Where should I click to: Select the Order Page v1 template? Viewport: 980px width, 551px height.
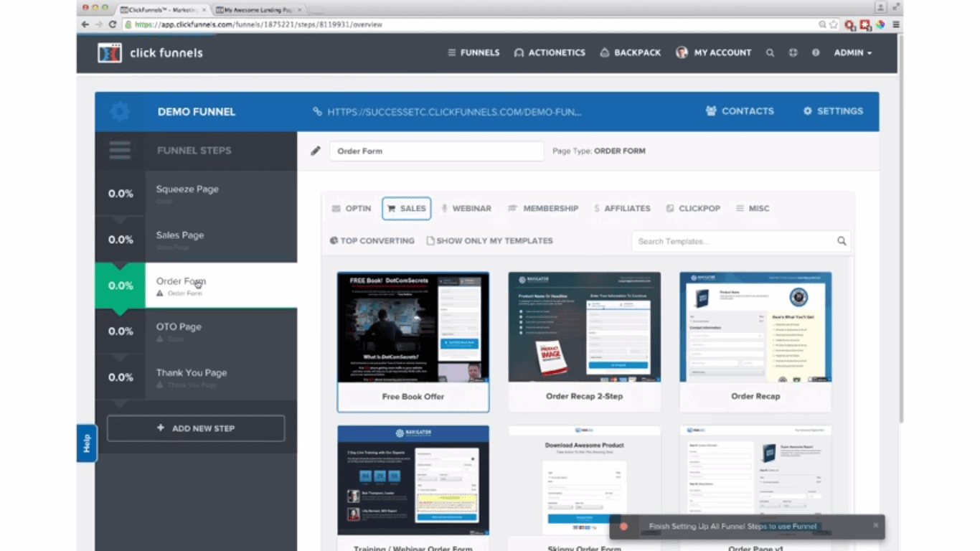coord(755,488)
